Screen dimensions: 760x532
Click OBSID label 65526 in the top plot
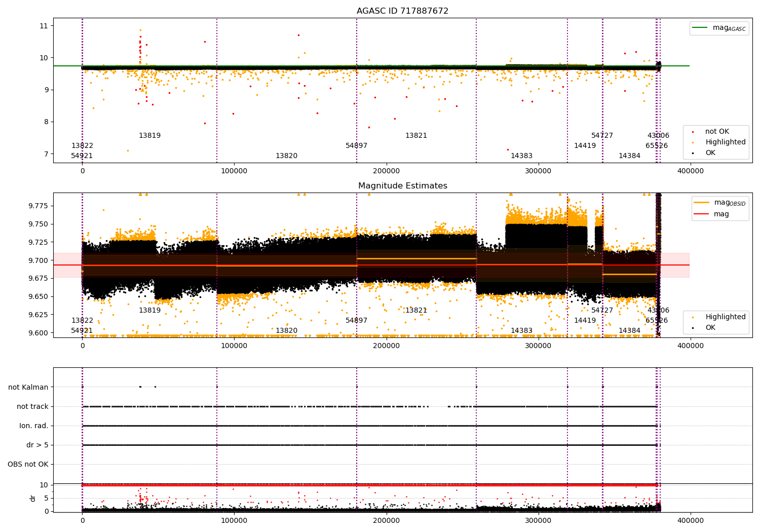657,146
